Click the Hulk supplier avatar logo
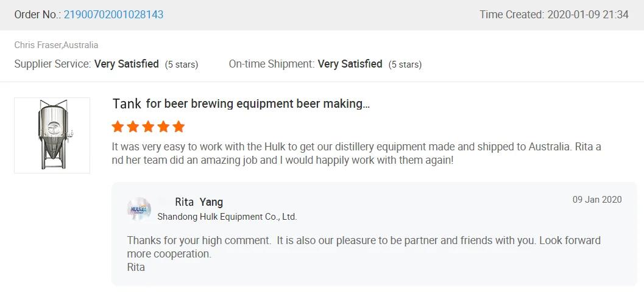644x294 pixels. (140, 209)
